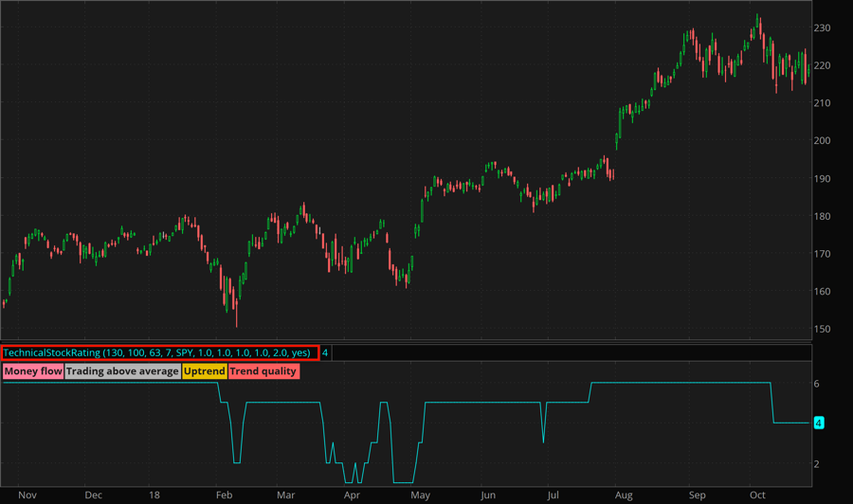Click the current rating value bubble 4
Image resolution: width=853 pixels, height=504 pixels.
[819, 423]
